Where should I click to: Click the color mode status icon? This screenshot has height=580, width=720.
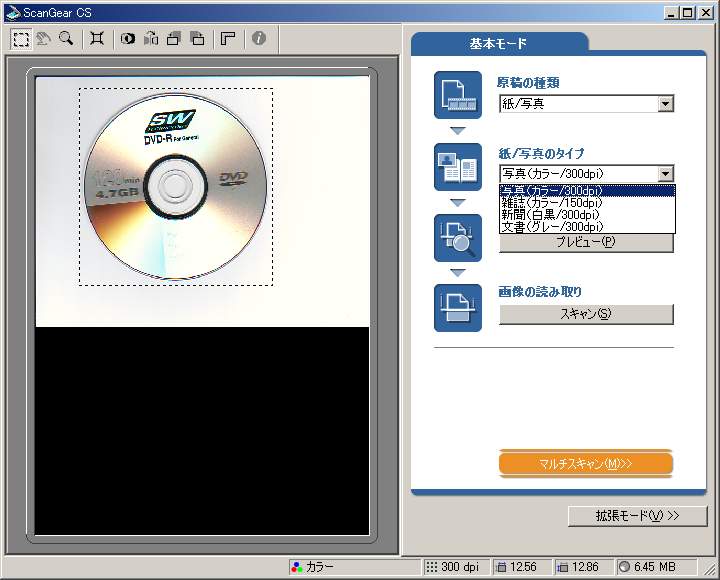coord(297,567)
